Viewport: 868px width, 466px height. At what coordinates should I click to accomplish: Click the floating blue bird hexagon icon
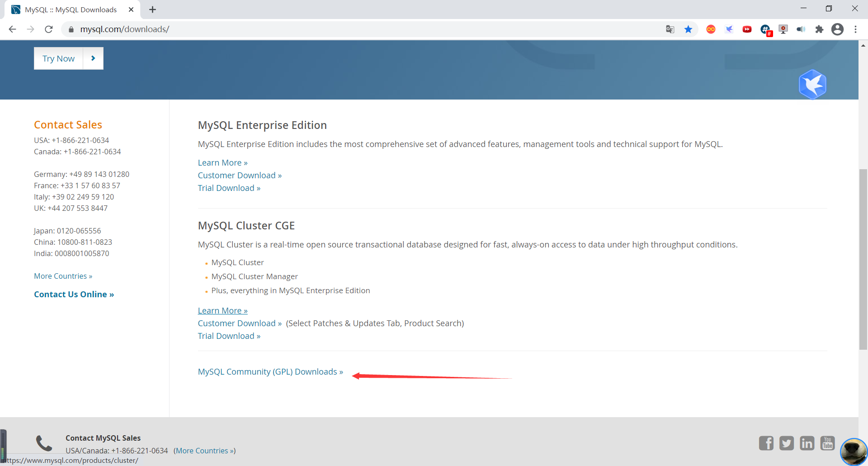tap(812, 85)
